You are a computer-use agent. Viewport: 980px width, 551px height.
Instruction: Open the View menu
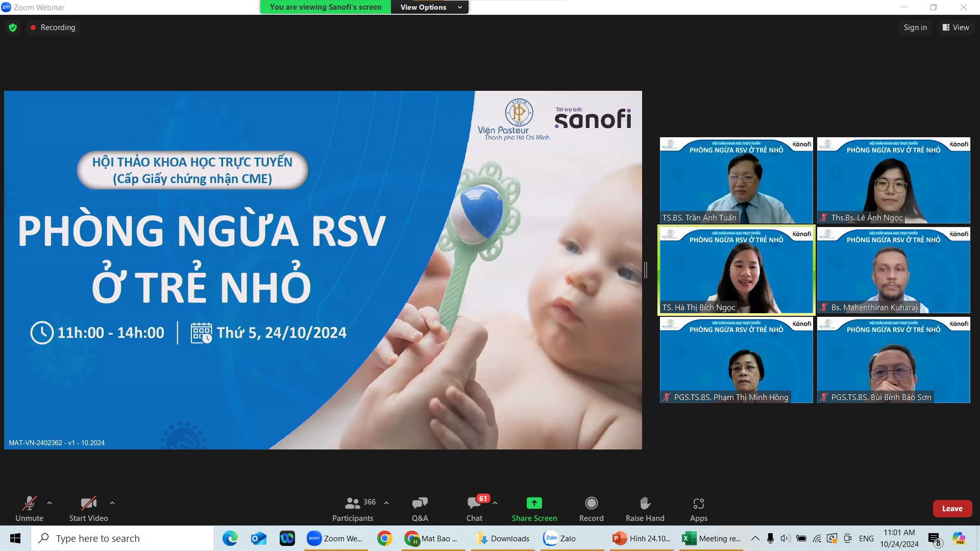point(955,27)
